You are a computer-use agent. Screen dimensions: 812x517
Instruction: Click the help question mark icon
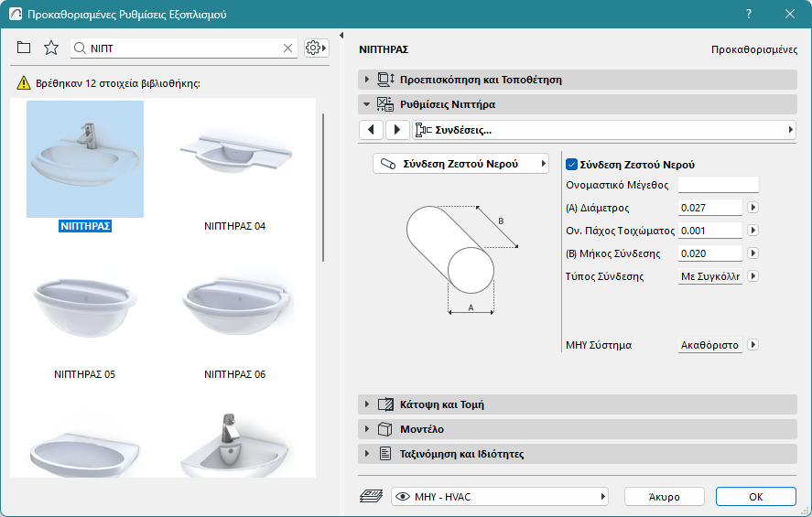pyautogui.click(x=749, y=15)
